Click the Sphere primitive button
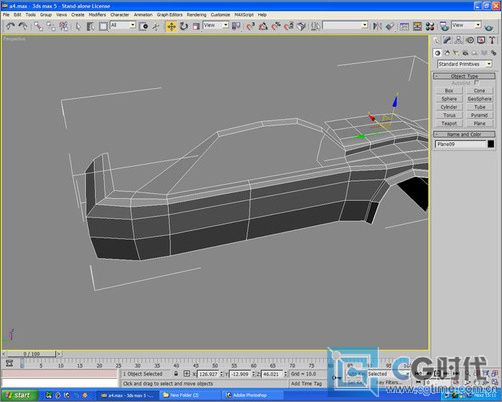502x402 pixels. tap(449, 99)
